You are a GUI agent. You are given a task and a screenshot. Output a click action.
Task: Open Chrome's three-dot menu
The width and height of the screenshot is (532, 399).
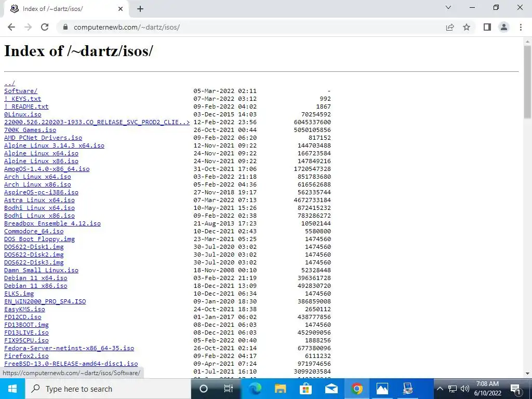tap(521, 27)
